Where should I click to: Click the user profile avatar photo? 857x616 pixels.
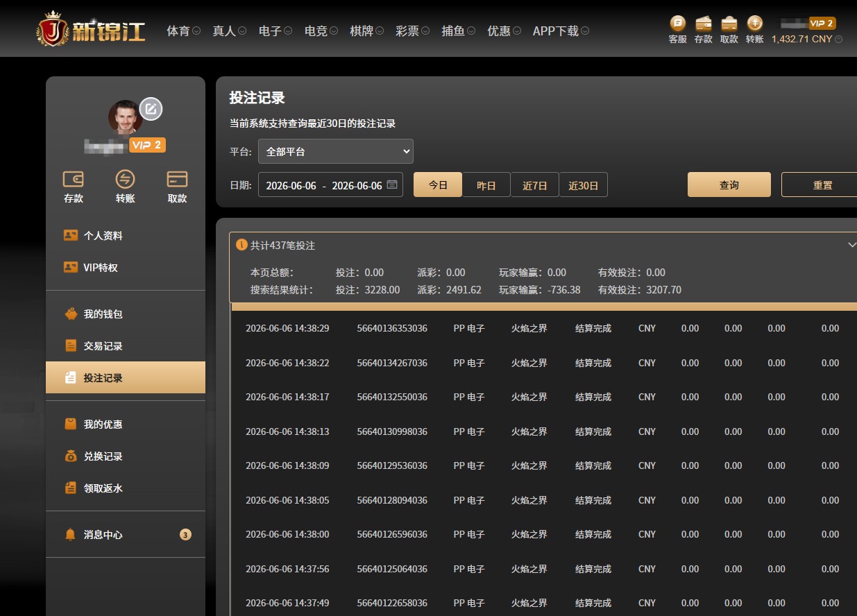(x=125, y=117)
